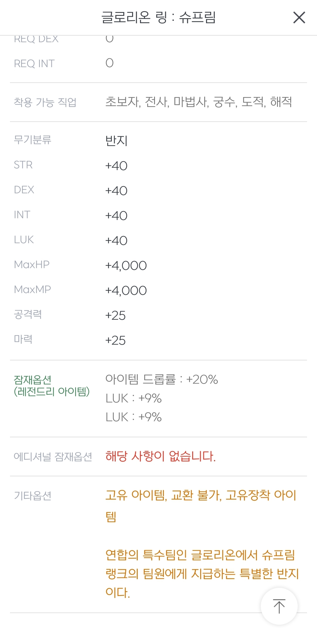This screenshot has width=317, height=644.
Task: Tap the LUK +40 stat value
Action: coord(116,241)
